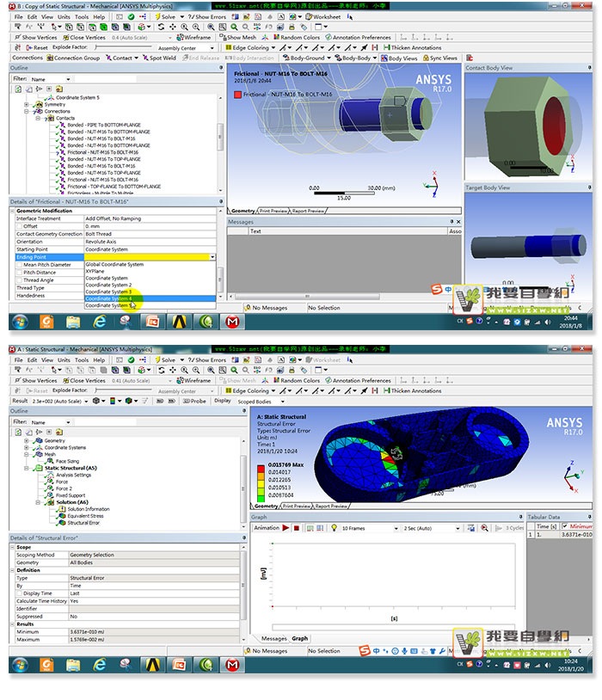
Task: Click Random Colors in window B
Action: [297, 38]
